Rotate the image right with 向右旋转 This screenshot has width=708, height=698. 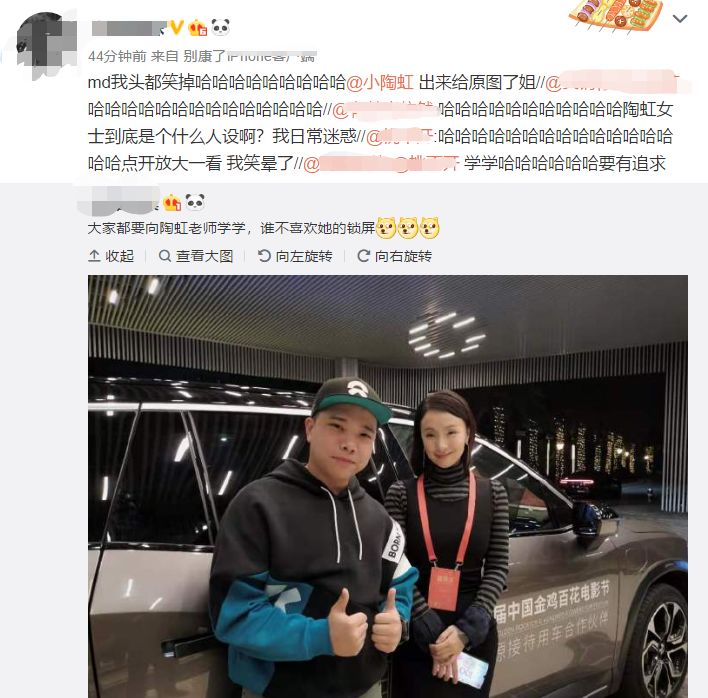394,256
